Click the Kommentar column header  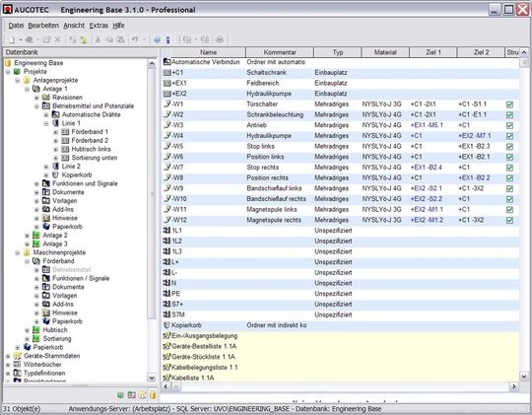tap(280, 52)
